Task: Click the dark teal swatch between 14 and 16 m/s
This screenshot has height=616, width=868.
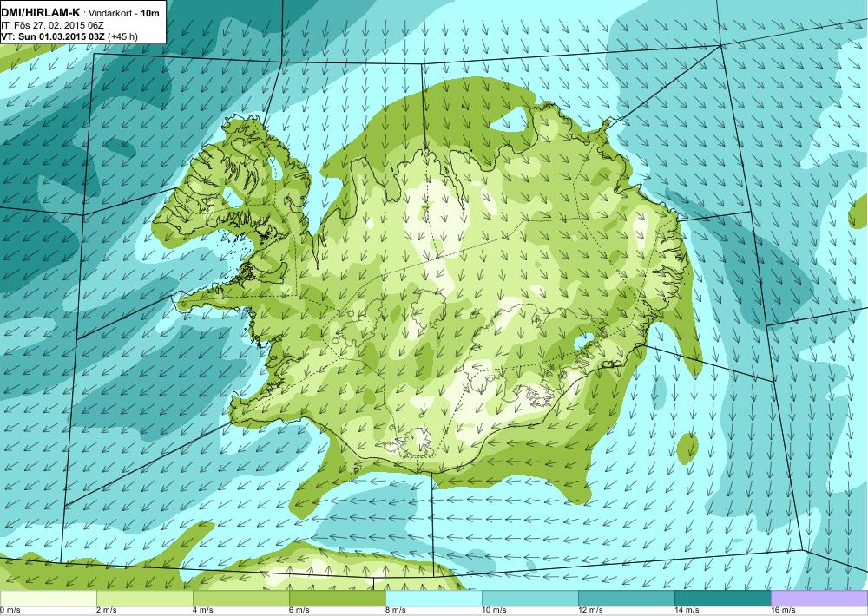Action: pyautogui.click(x=722, y=598)
